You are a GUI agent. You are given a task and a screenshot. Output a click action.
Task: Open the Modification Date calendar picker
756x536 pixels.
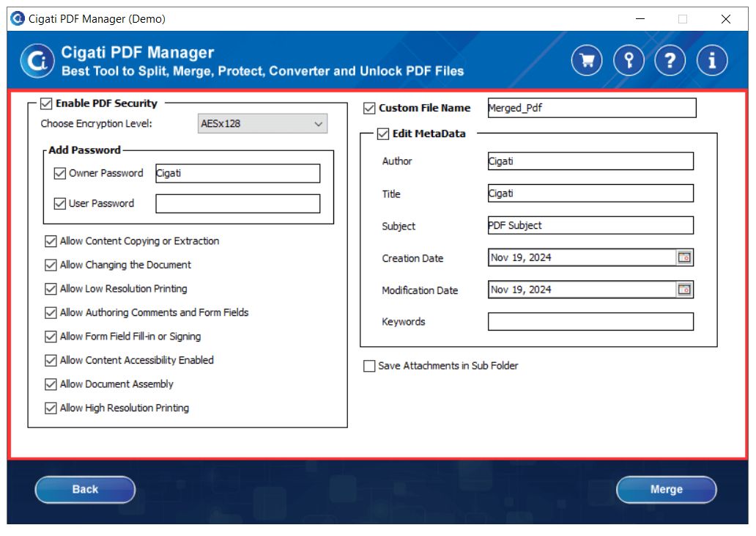[683, 290]
